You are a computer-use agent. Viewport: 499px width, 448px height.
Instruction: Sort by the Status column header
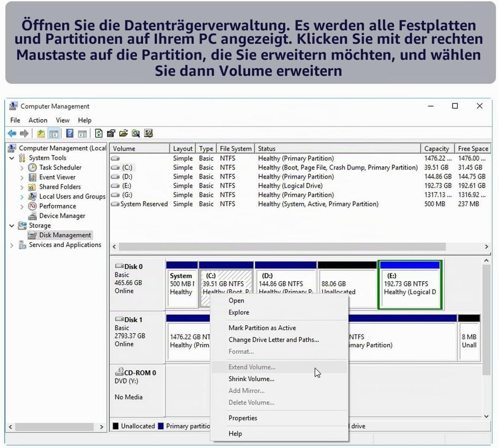click(338, 149)
